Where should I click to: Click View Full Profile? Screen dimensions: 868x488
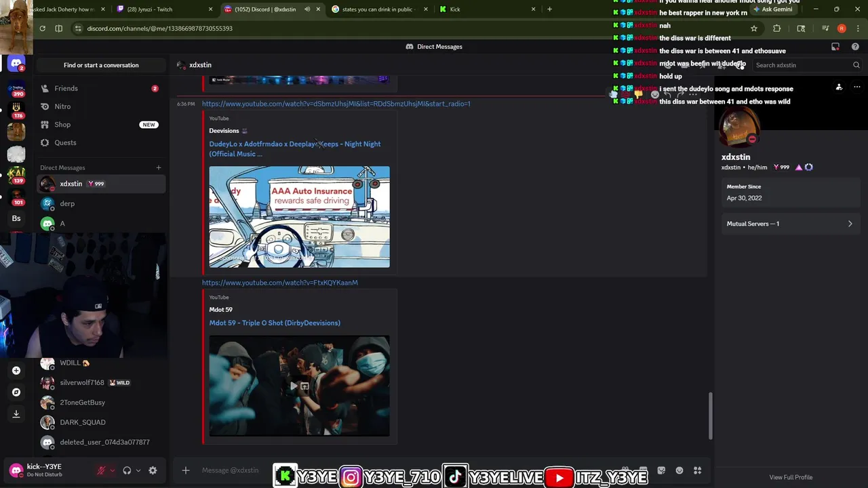791,477
